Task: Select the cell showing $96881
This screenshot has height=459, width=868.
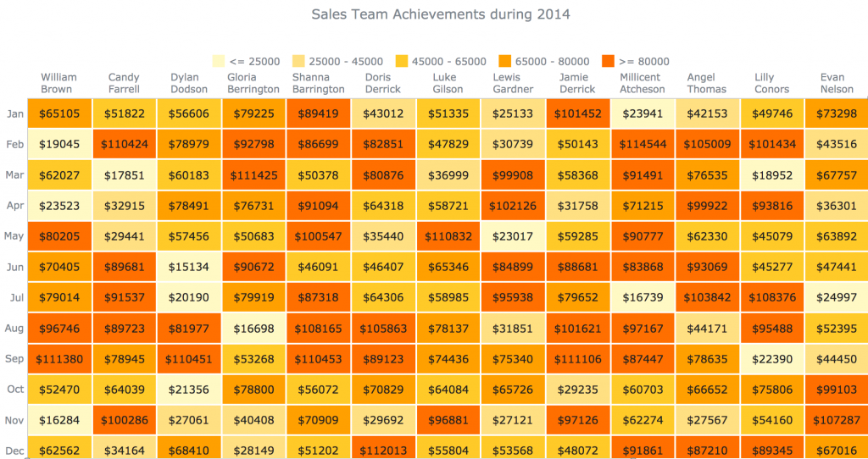Action: coord(448,420)
